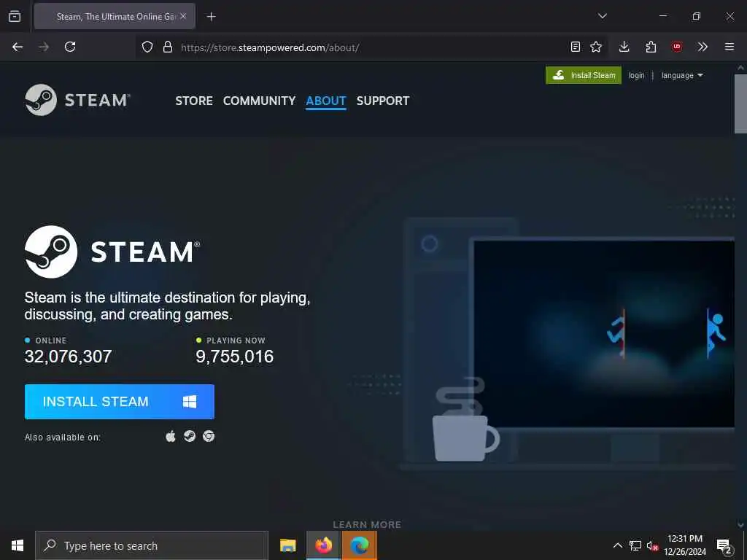Open File Explorer from the taskbar

tap(287, 545)
